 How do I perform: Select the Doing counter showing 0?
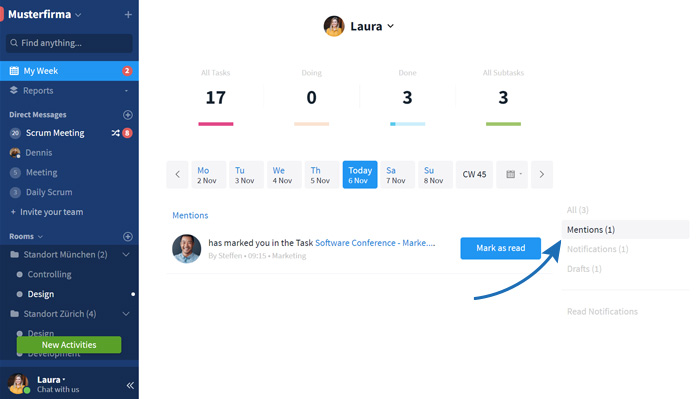pos(312,97)
